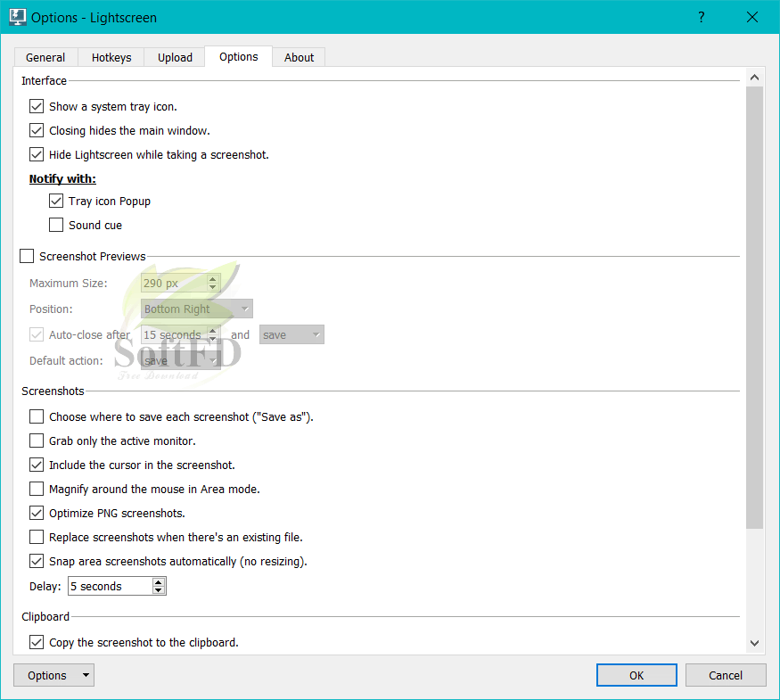Switch to the General tab

(x=45, y=57)
